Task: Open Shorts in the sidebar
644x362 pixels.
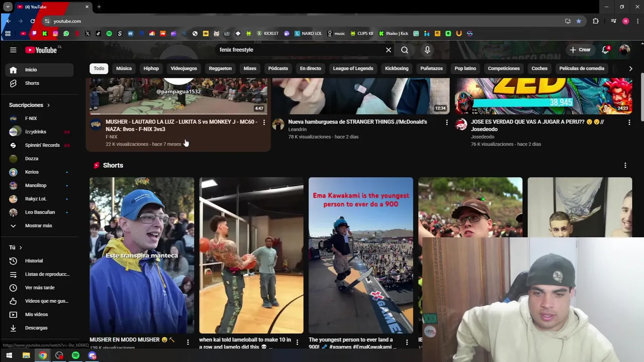Action: (39, 83)
